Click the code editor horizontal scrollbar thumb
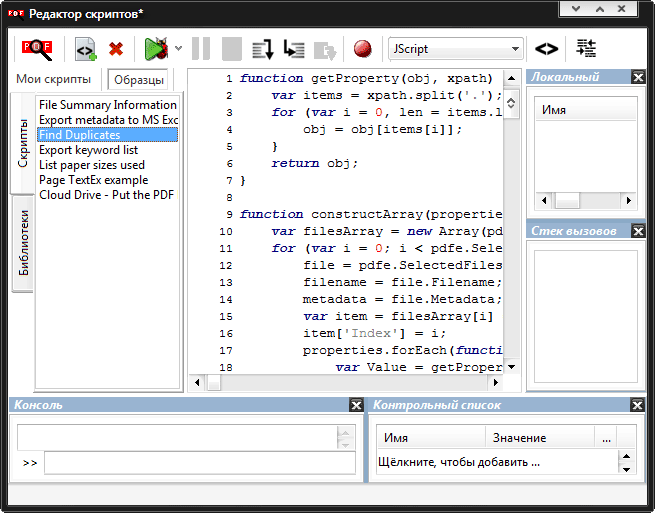The width and height of the screenshot is (655, 513). click(213, 382)
